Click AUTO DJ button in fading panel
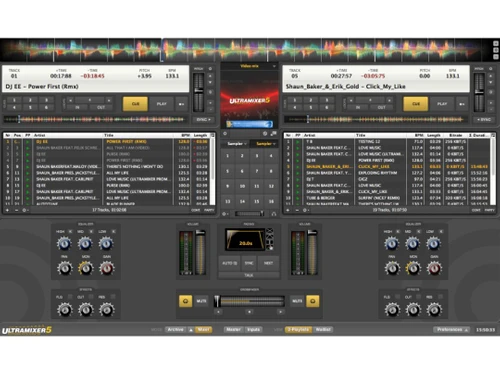Image resolution: width=500 pixels, height=375 pixels. click(229, 263)
